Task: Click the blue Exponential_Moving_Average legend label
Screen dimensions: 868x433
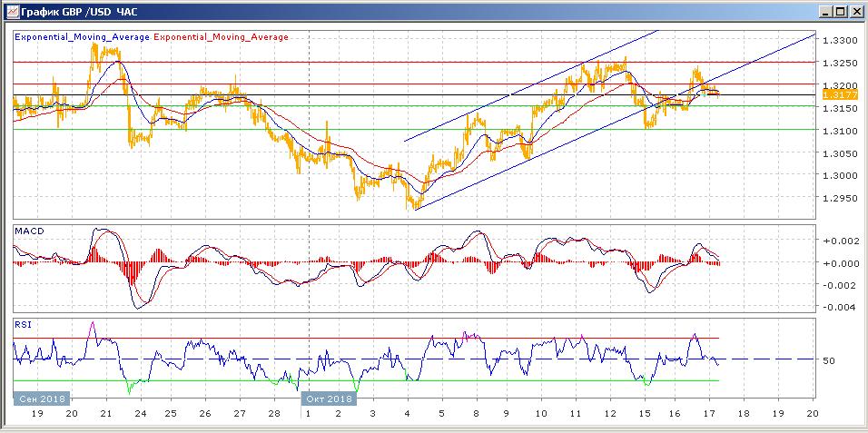Action: point(82,37)
